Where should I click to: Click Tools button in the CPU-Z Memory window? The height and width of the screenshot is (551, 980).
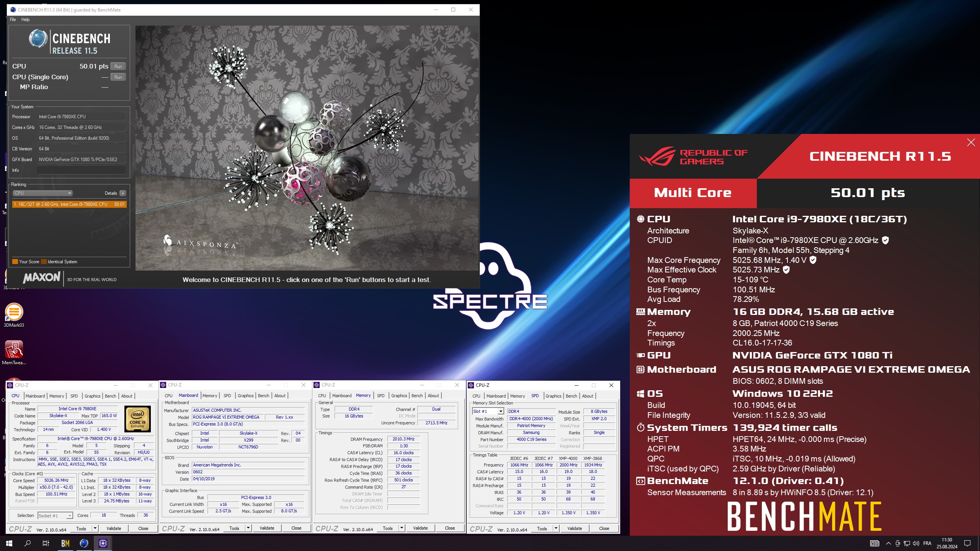(387, 528)
